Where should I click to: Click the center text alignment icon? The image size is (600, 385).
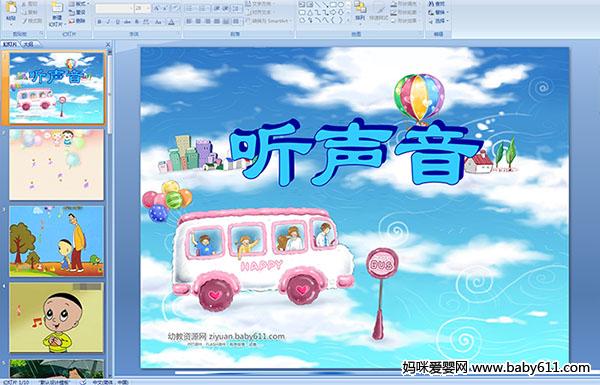point(198,21)
